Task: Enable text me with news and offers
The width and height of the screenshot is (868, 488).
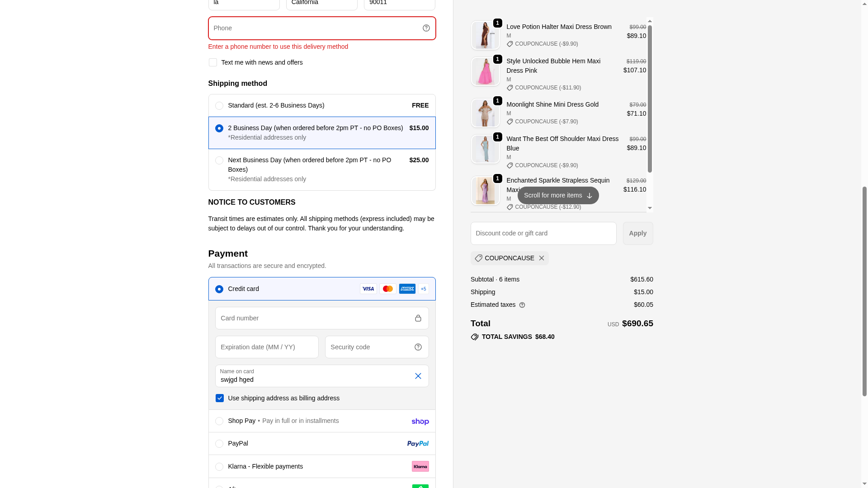Action: [x=213, y=62]
